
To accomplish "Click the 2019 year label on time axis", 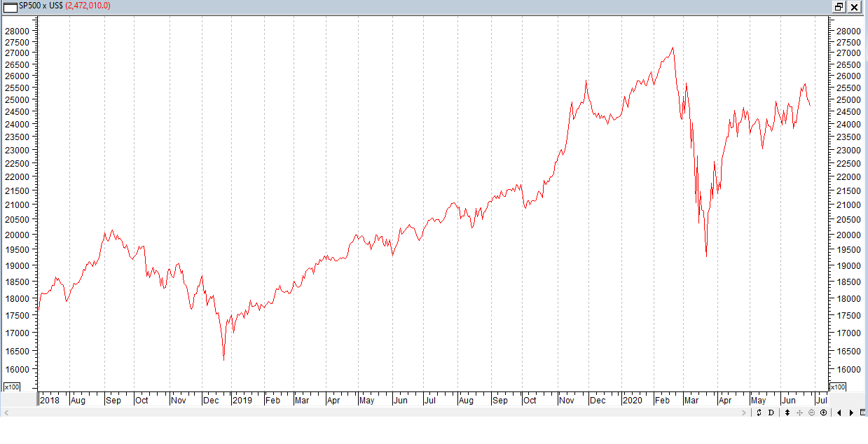I will tap(242, 401).
